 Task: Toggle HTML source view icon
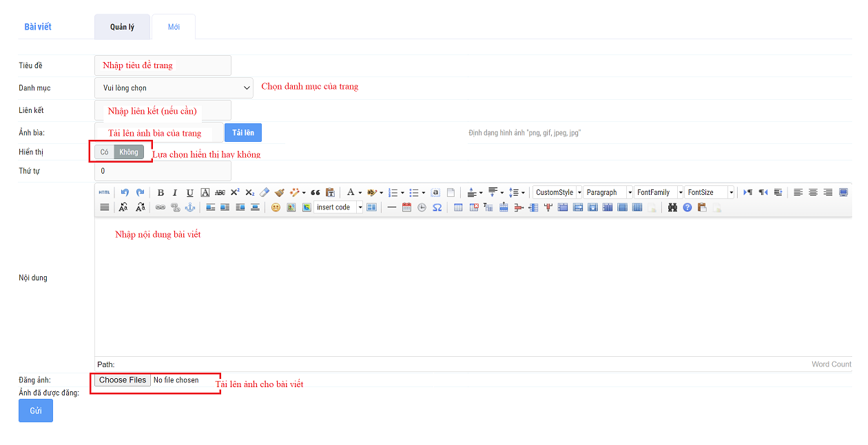[104, 193]
